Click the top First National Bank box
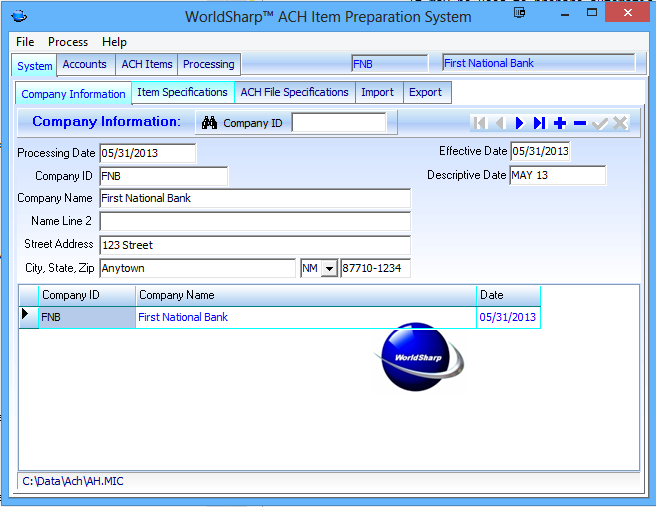This screenshot has width=656, height=507. [539, 63]
